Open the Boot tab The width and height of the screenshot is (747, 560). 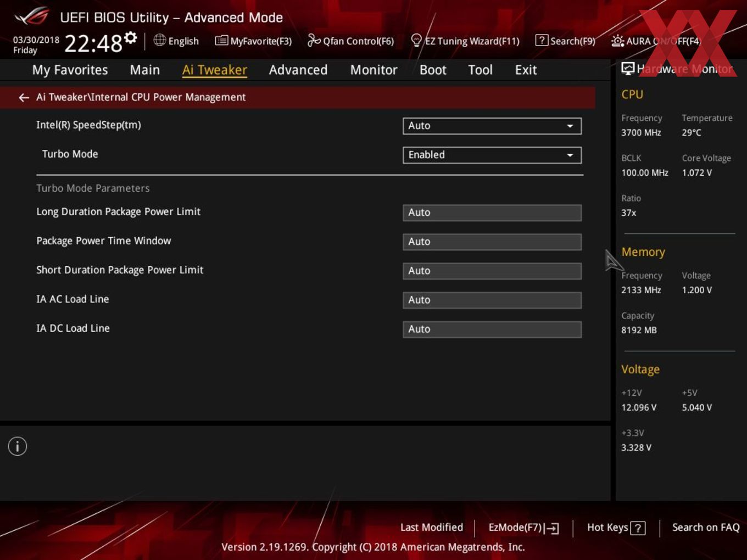coord(433,70)
